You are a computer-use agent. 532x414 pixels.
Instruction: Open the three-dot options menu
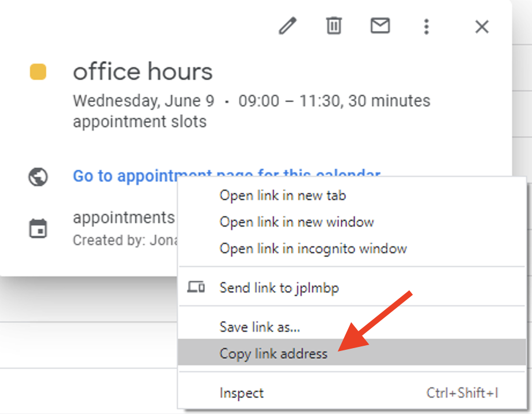tap(426, 26)
